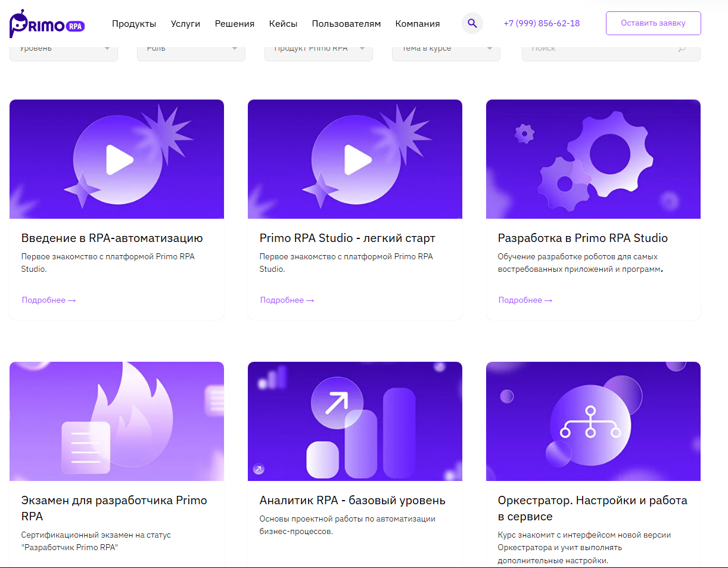Open title Primo RPA Studio - легкий старт
728x568 pixels.
tap(347, 238)
